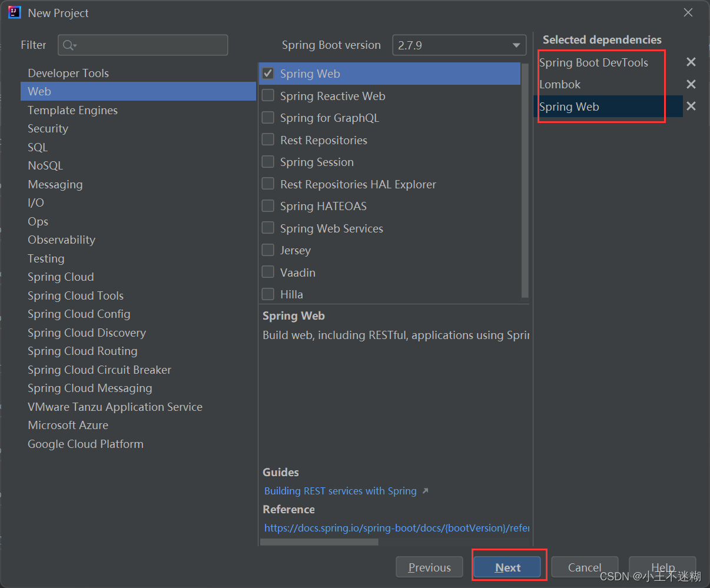The width and height of the screenshot is (710, 588).
Task: Click the search icon in the Filter field
Action: pyautogui.click(x=69, y=45)
